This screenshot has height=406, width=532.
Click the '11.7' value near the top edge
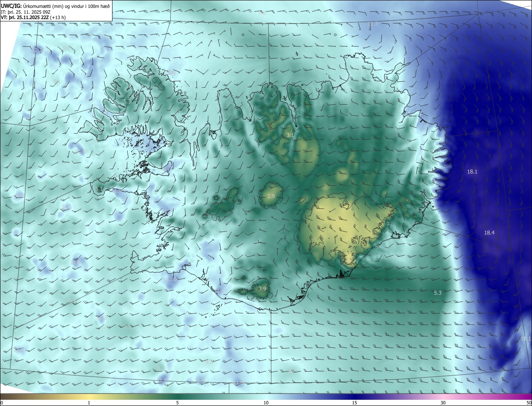pyautogui.click(x=373, y=24)
